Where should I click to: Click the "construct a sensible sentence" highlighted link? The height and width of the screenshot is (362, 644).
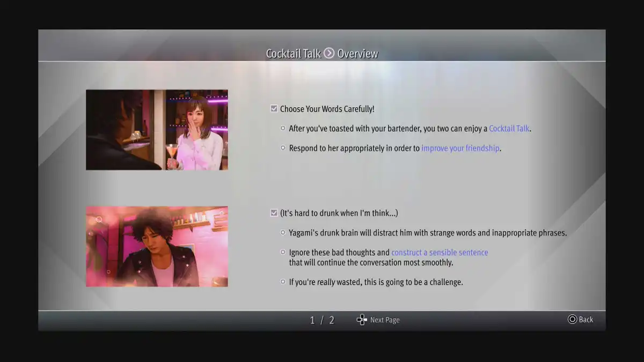(440, 253)
